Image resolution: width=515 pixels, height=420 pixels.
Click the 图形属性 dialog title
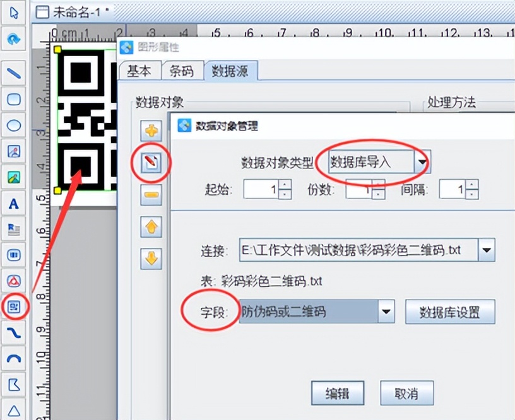(x=158, y=47)
